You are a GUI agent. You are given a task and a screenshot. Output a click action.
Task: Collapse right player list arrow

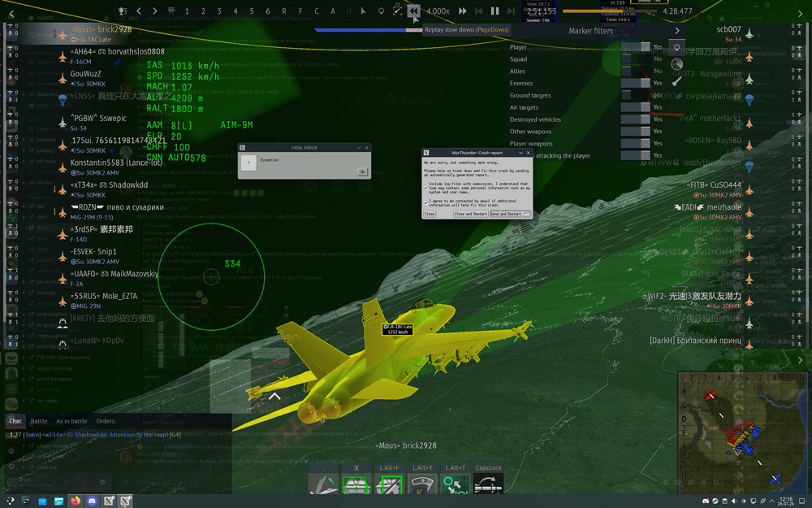800,14
